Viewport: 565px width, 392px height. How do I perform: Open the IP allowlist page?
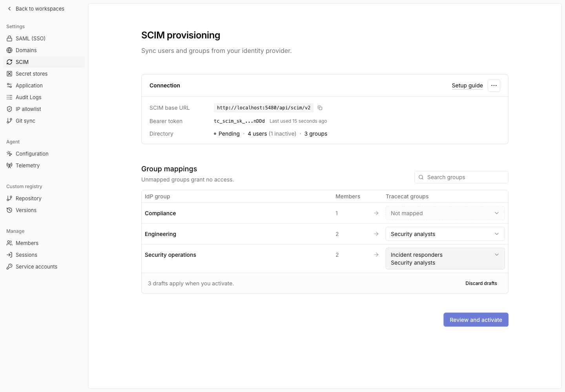pos(44,109)
